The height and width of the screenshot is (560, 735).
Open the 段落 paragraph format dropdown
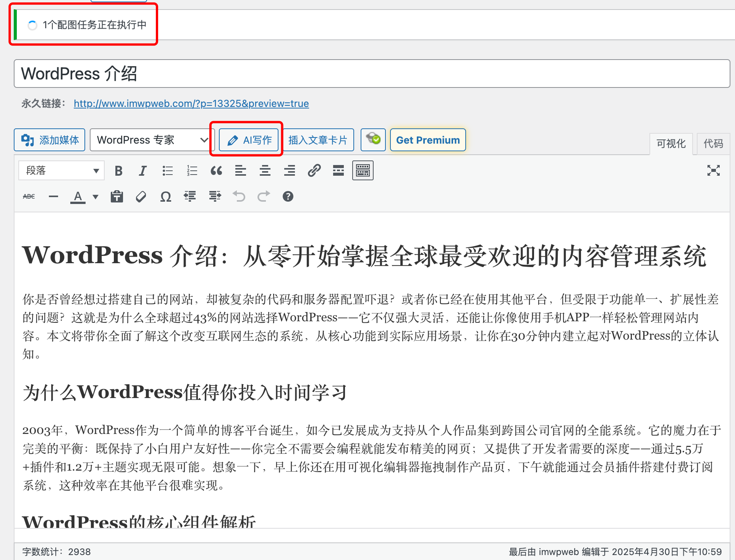coord(62,170)
